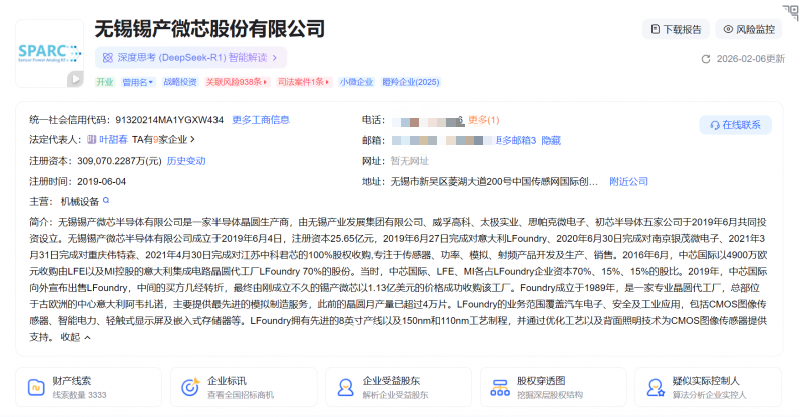The height and width of the screenshot is (417, 800).
Task: Click the 小微企业 tag
Action: (356, 82)
